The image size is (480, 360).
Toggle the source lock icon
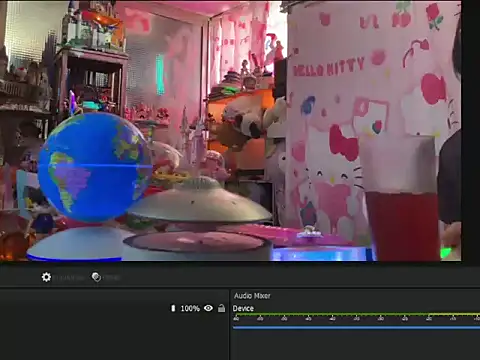221,308
